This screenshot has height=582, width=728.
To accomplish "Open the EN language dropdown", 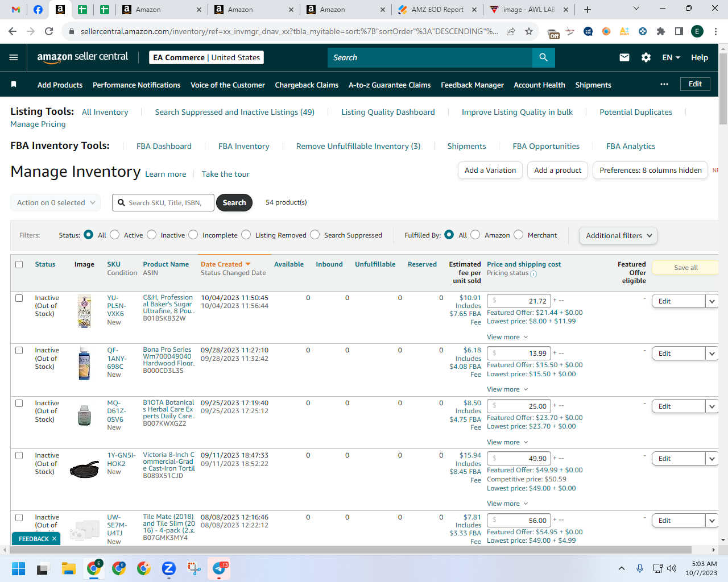I will (671, 57).
